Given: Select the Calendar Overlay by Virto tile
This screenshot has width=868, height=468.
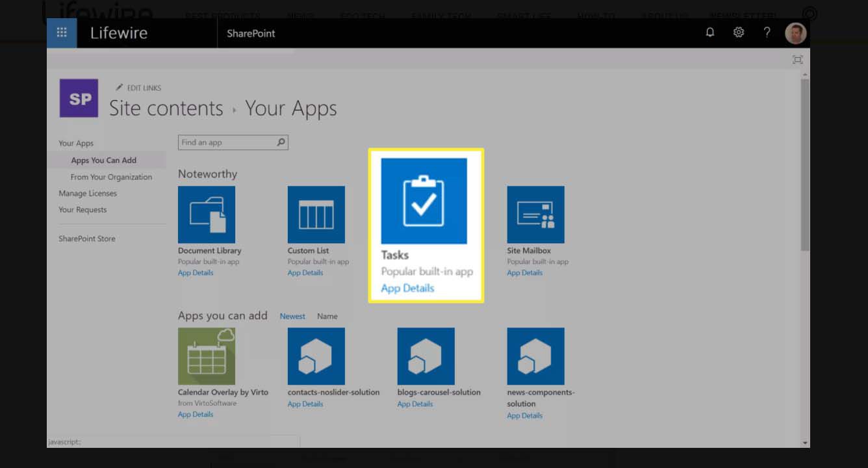Looking at the screenshot, I should [x=207, y=356].
